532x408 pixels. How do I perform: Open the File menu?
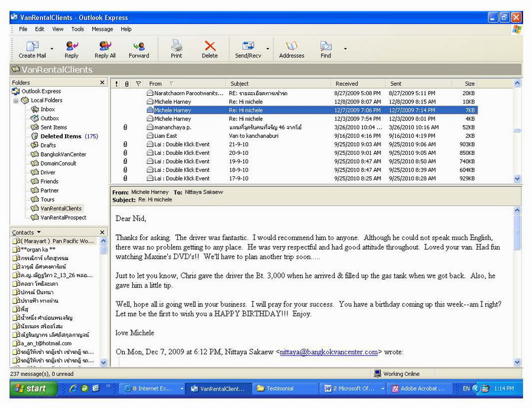coord(23,29)
